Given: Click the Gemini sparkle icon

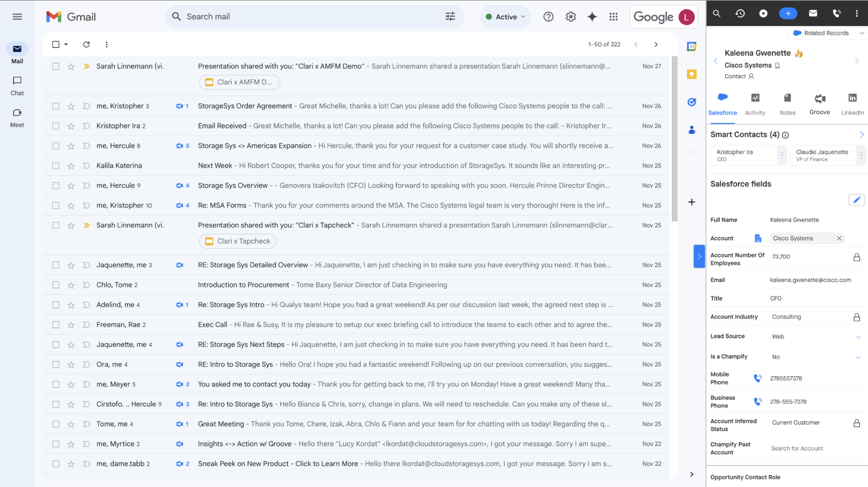Looking at the screenshot, I should point(592,16).
